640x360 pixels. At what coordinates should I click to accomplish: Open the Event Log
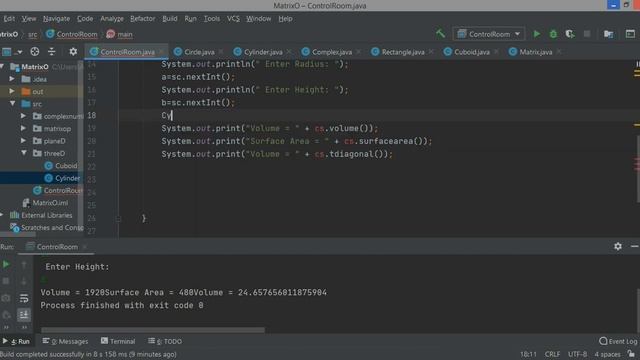(x=618, y=341)
